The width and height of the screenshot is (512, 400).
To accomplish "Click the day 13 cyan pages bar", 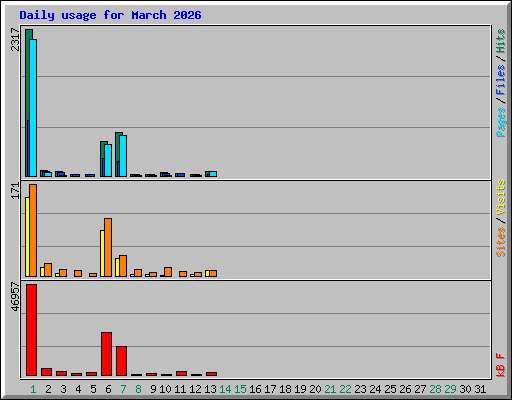I will (213, 174).
